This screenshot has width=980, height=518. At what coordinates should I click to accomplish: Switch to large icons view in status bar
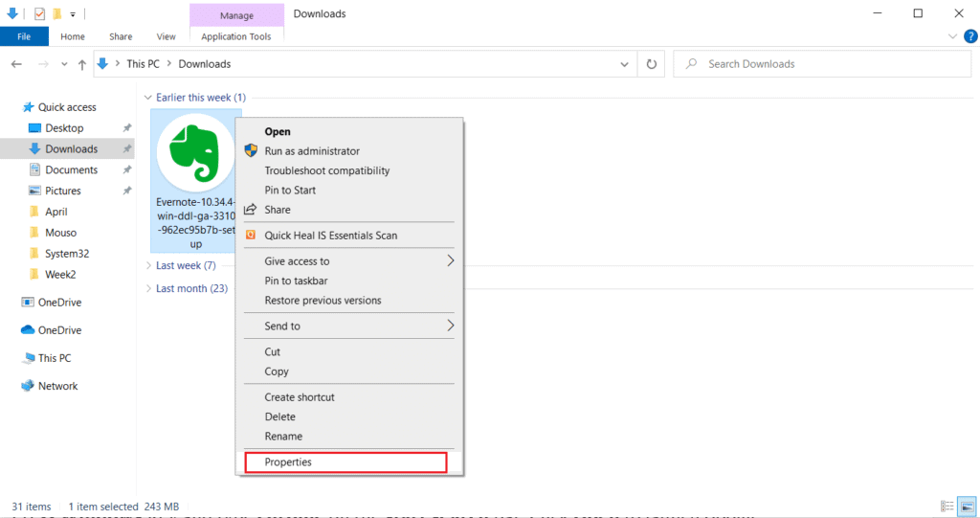(966, 506)
